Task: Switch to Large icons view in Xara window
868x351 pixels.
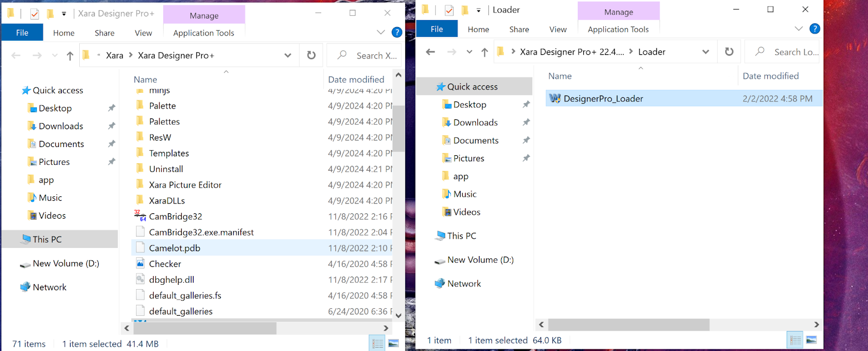Action: pyautogui.click(x=394, y=343)
